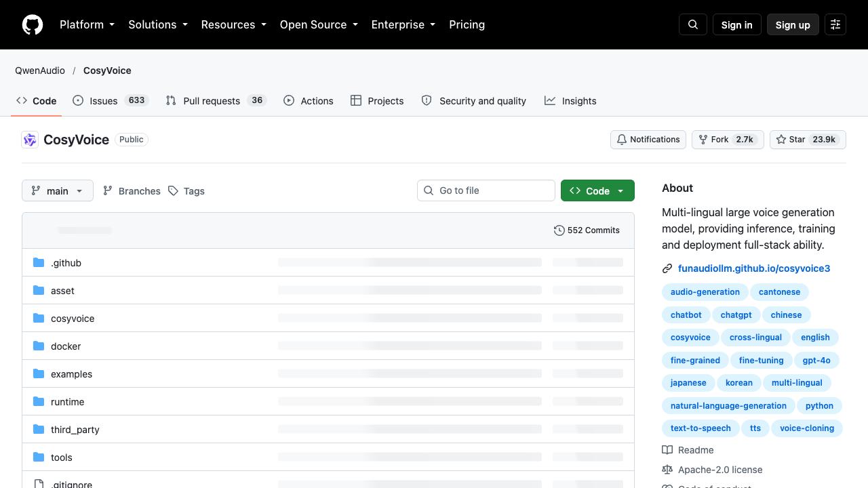Open the search magnifier button

[693, 24]
